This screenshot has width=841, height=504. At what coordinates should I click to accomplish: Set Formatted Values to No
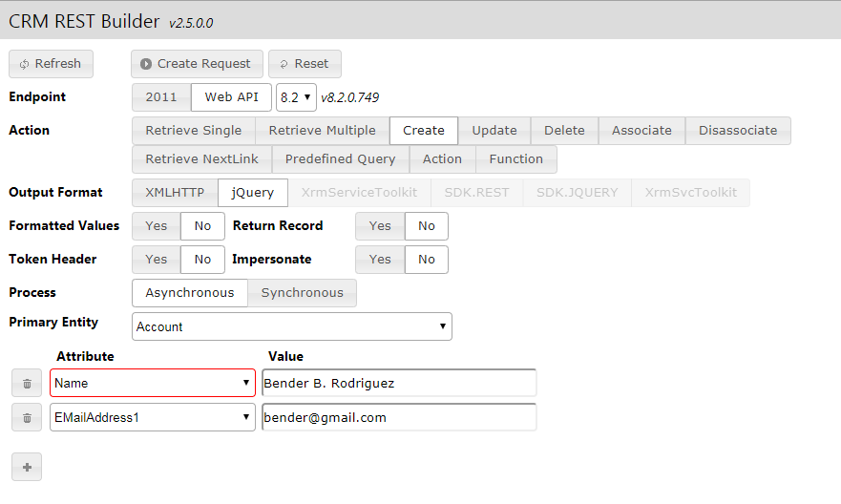point(202,225)
